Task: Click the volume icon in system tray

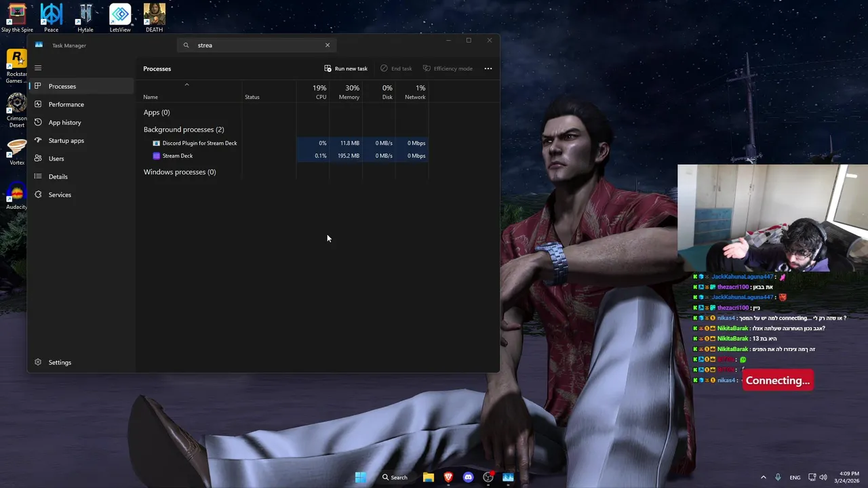Action: (x=823, y=477)
